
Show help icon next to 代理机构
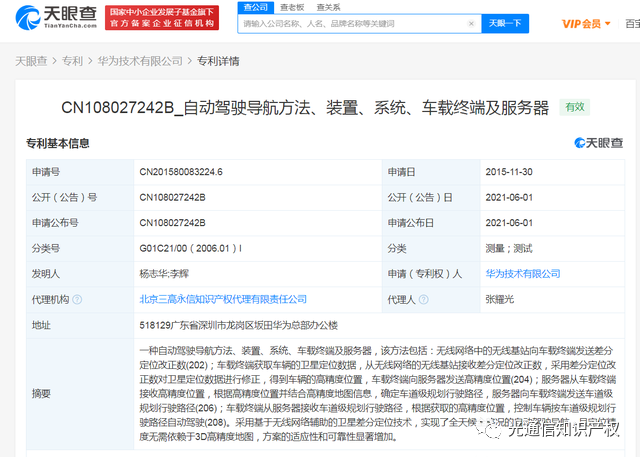click(77, 299)
